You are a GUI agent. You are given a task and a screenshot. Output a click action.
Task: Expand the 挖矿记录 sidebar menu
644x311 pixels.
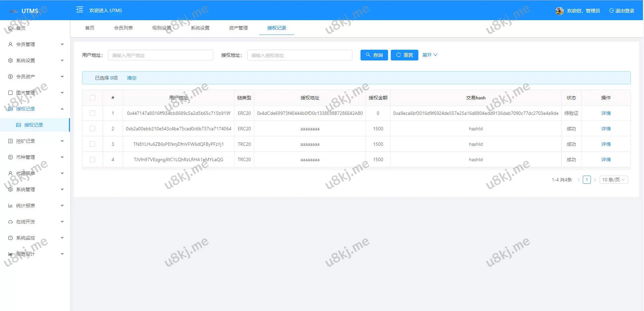coord(35,141)
